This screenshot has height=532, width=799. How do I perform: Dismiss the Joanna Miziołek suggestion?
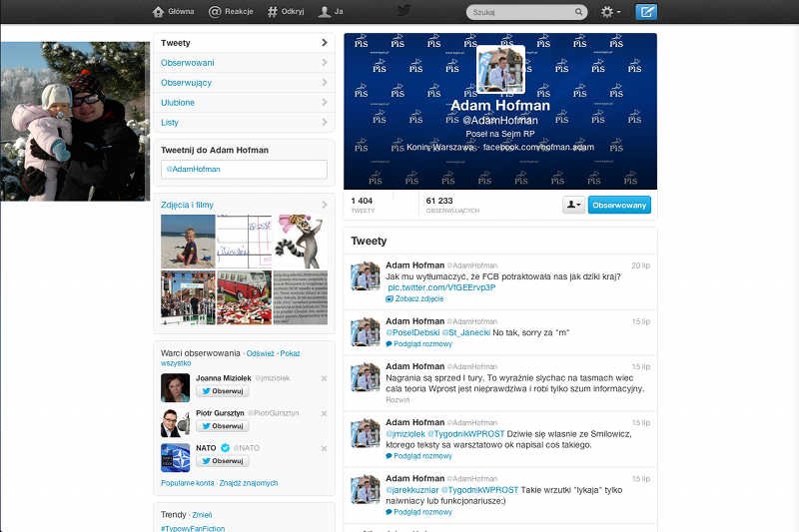tap(324, 378)
